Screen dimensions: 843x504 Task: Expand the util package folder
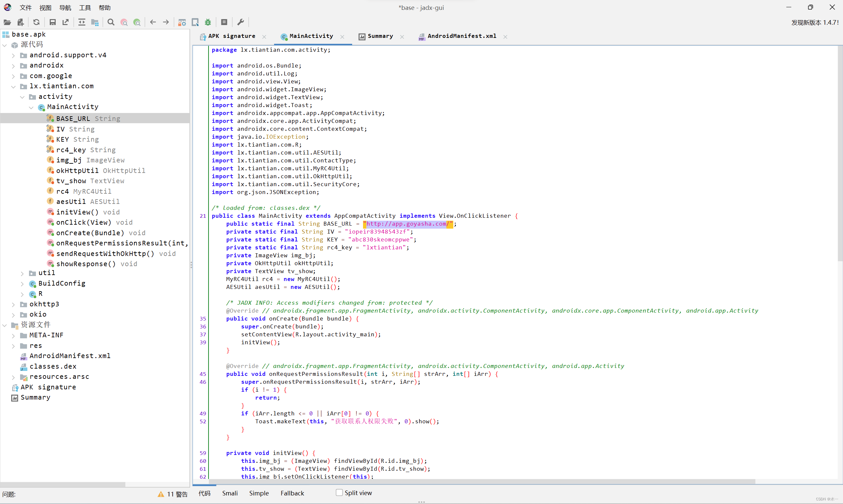(x=22, y=273)
